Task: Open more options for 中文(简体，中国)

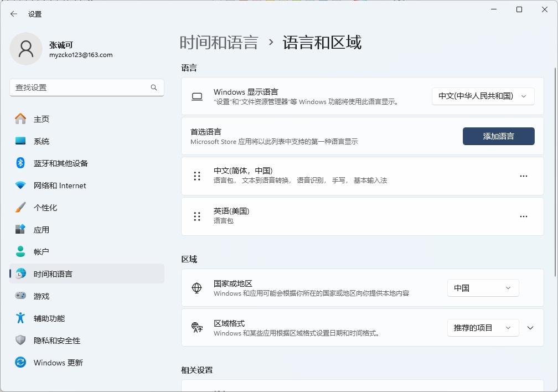Action: pyautogui.click(x=524, y=176)
